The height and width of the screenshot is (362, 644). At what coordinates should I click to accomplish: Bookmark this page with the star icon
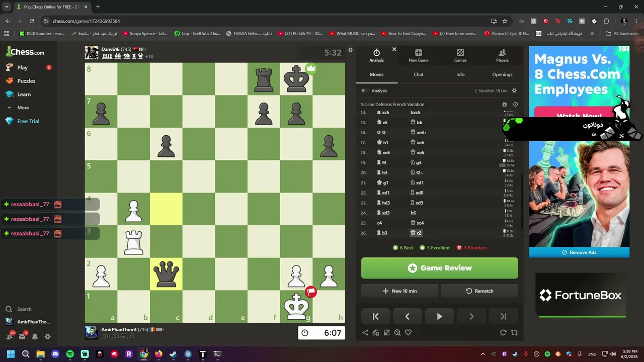pyautogui.click(x=505, y=21)
